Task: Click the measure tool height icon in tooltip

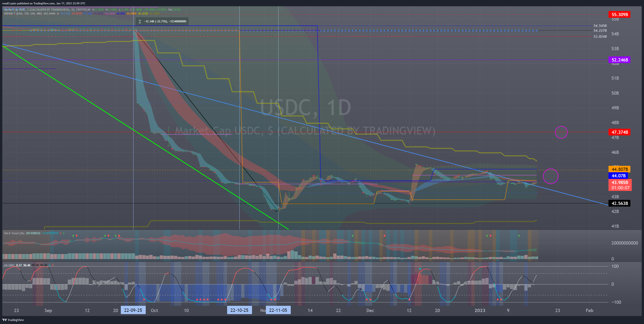Action: point(140,21)
